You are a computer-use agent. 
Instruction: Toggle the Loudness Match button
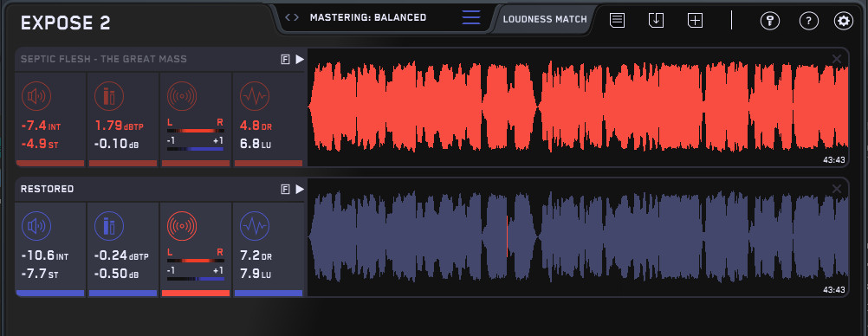(545, 19)
